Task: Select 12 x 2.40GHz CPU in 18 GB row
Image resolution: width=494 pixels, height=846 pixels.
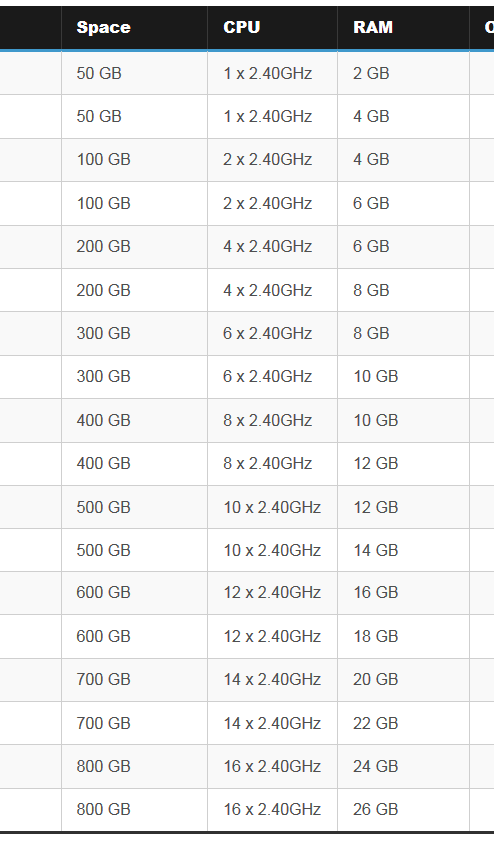Action: [272, 637]
